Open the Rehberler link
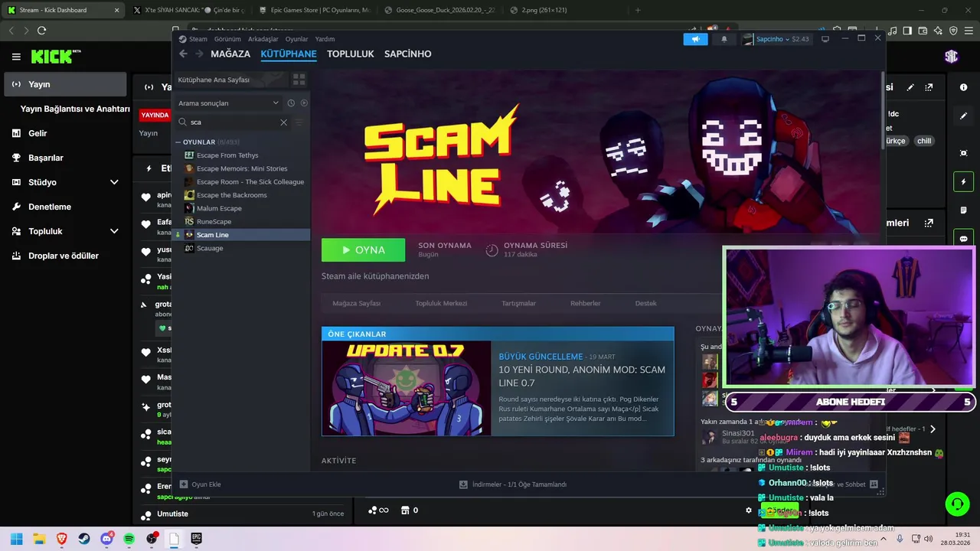The width and height of the screenshot is (980, 551). [x=586, y=303]
